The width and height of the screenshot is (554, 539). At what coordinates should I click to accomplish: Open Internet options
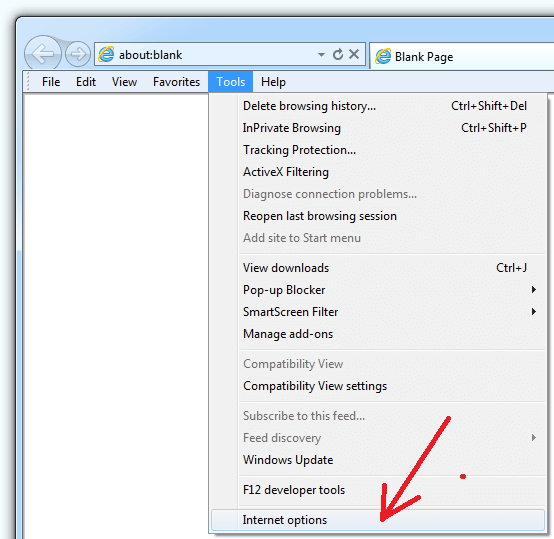378,520
